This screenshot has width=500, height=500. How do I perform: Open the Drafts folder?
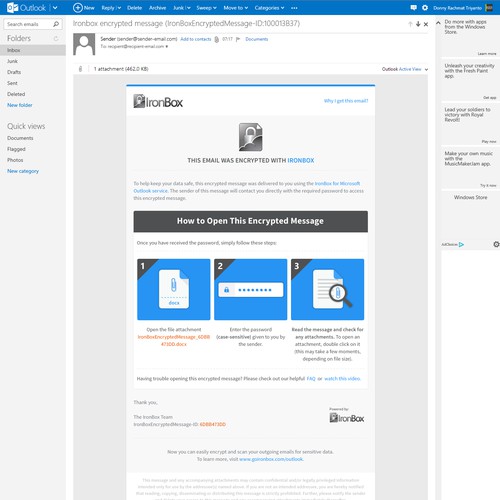point(14,72)
